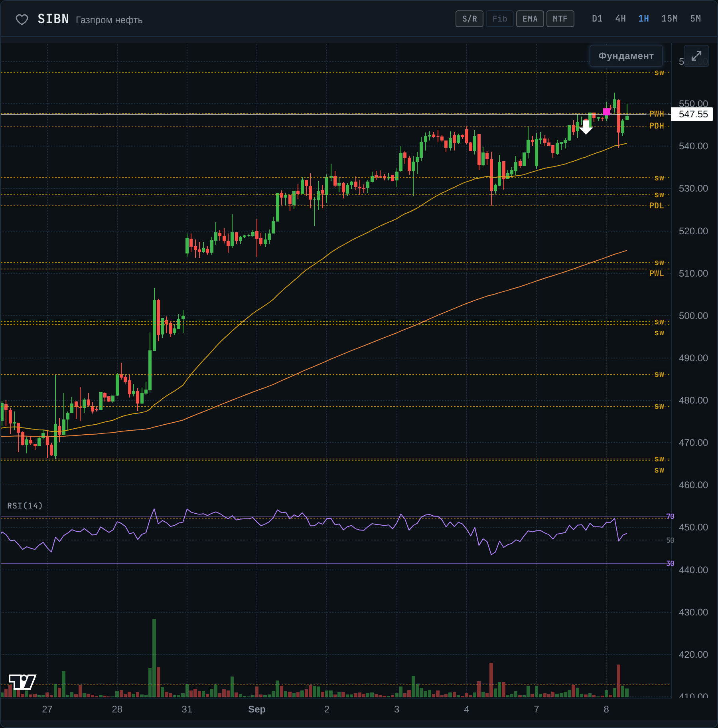Click the date label 28 on time axis

[117, 709]
